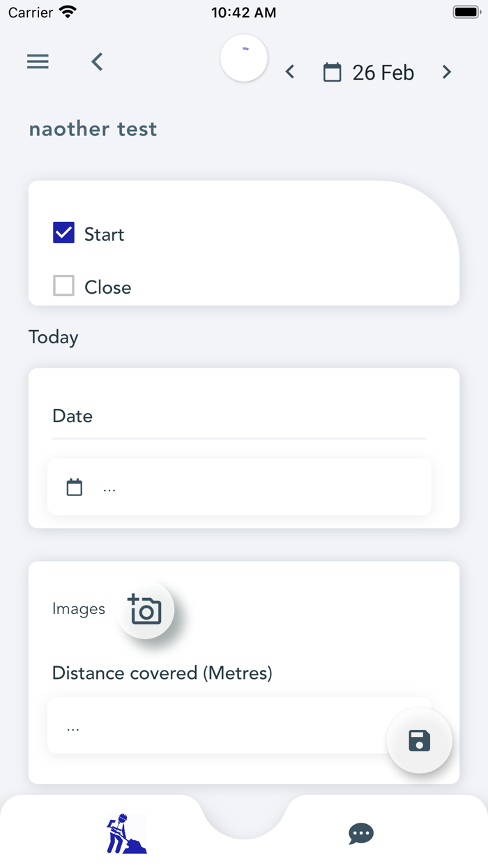Open the chat bubble in the bottom bar
488x868 pixels.
pos(360,834)
